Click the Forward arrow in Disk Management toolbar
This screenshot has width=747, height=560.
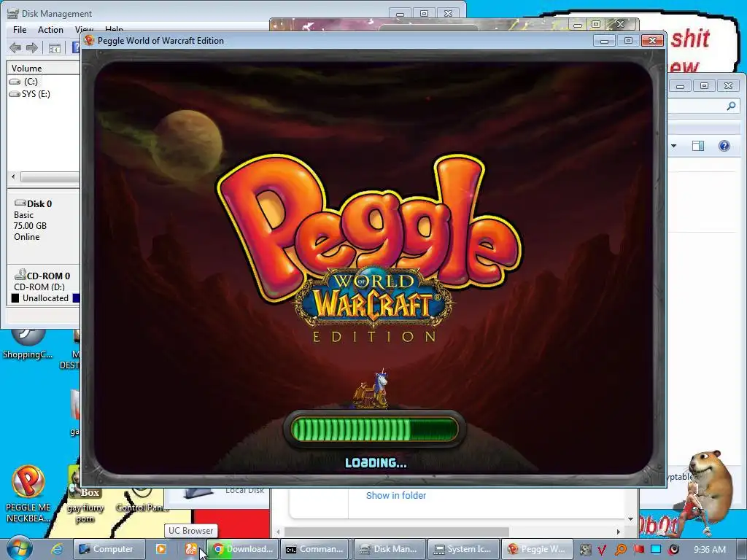point(32,47)
